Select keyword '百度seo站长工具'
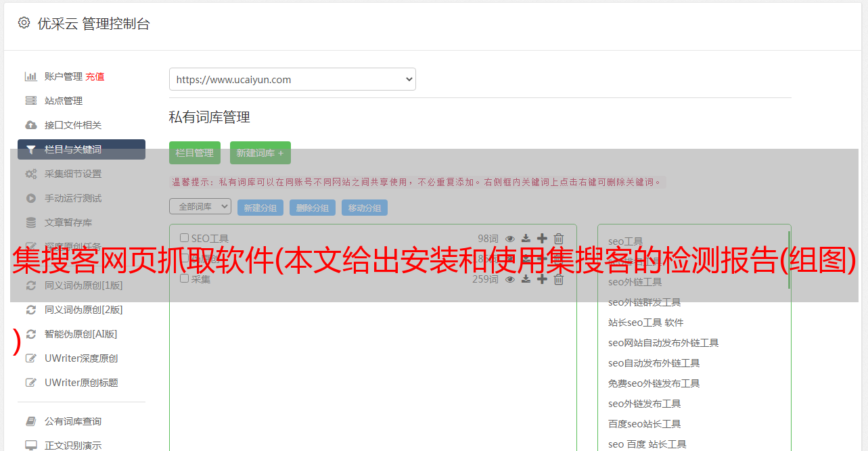The image size is (868, 451). (644, 424)
